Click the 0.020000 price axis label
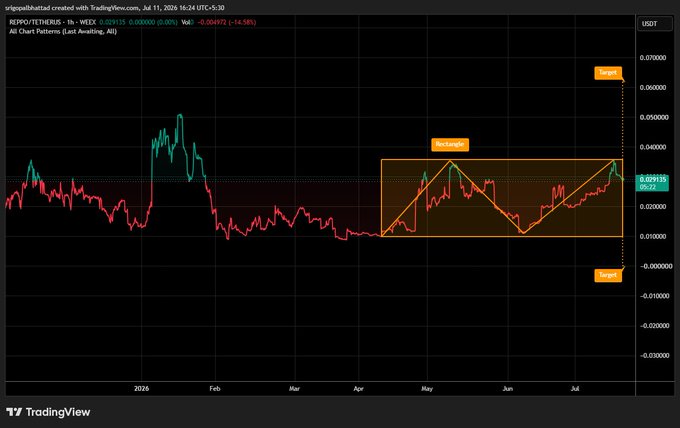Image resolution: width=680 pixels, height=428 pixels. (653, 207)
